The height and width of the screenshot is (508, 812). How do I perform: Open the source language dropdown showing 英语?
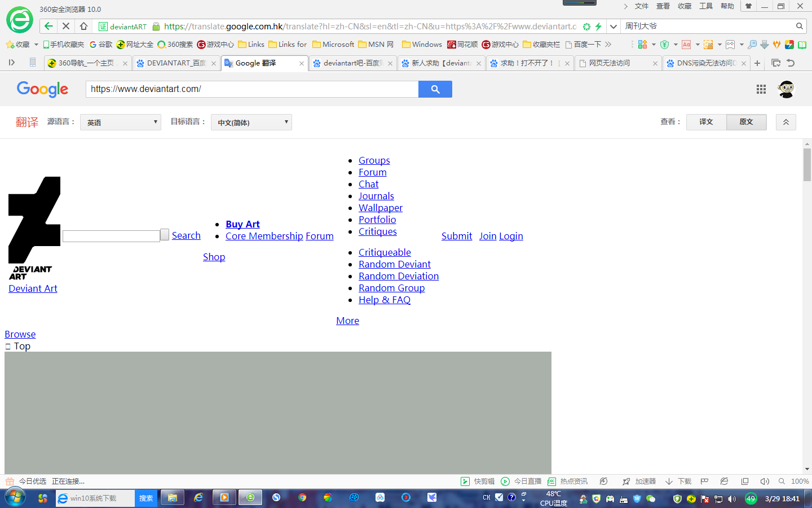(121, 122)
